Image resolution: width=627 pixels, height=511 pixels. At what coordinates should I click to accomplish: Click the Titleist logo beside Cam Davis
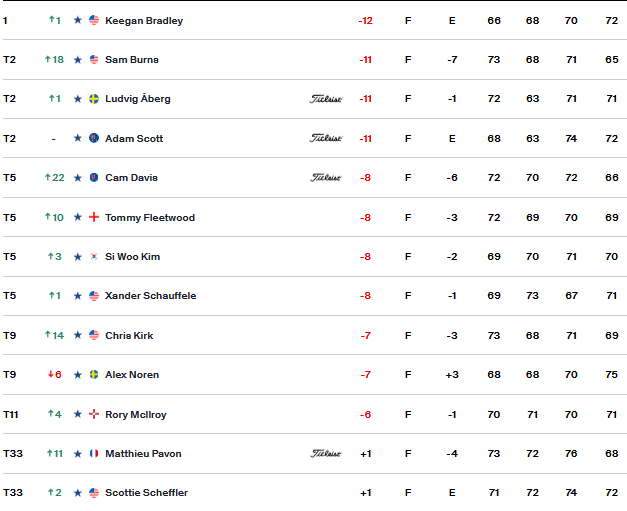tap(325, 177)
